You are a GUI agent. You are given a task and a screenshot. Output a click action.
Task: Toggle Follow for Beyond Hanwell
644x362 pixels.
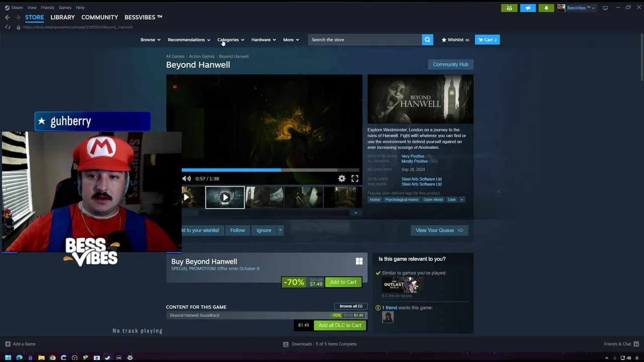237,230
